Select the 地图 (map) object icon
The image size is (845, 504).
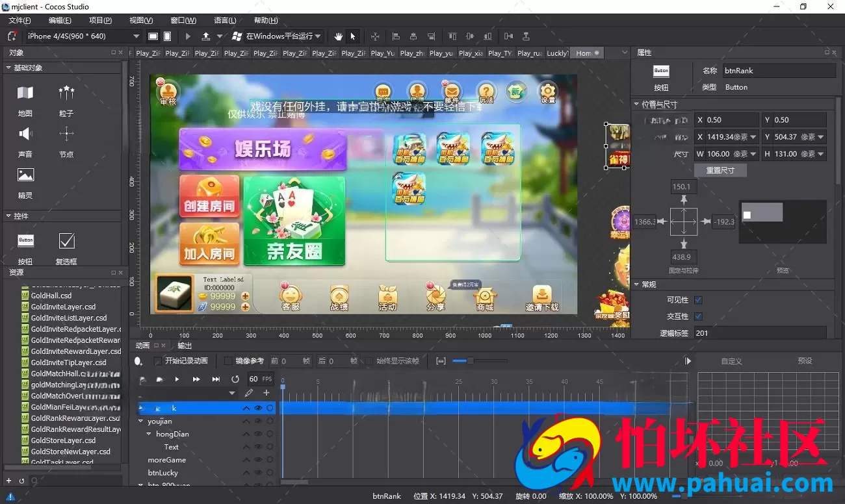25,93
